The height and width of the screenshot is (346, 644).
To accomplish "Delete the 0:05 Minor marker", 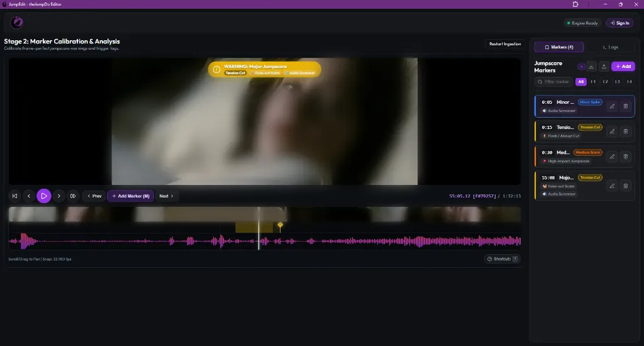I will tap(626, 106).
